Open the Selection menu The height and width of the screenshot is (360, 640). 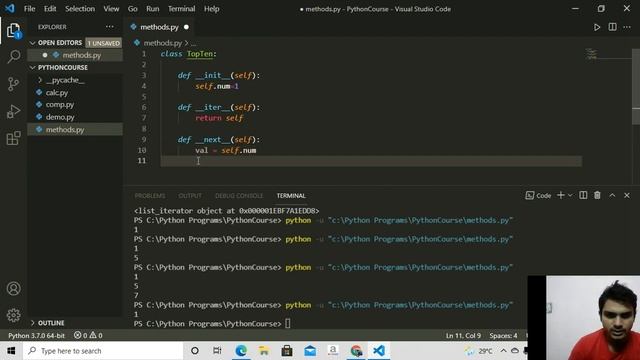tap(80, 9)
